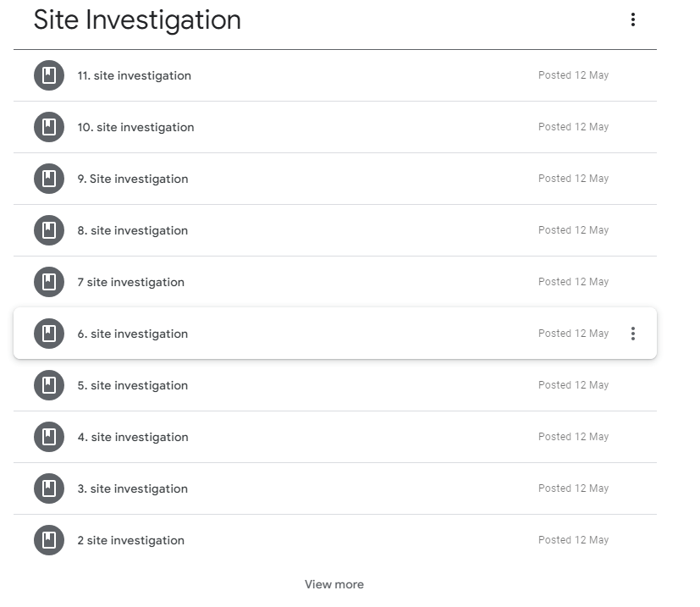Viewport: 700px width, 607px height.
Task: Click material icon for 2 site investigation
Action: 49,540
